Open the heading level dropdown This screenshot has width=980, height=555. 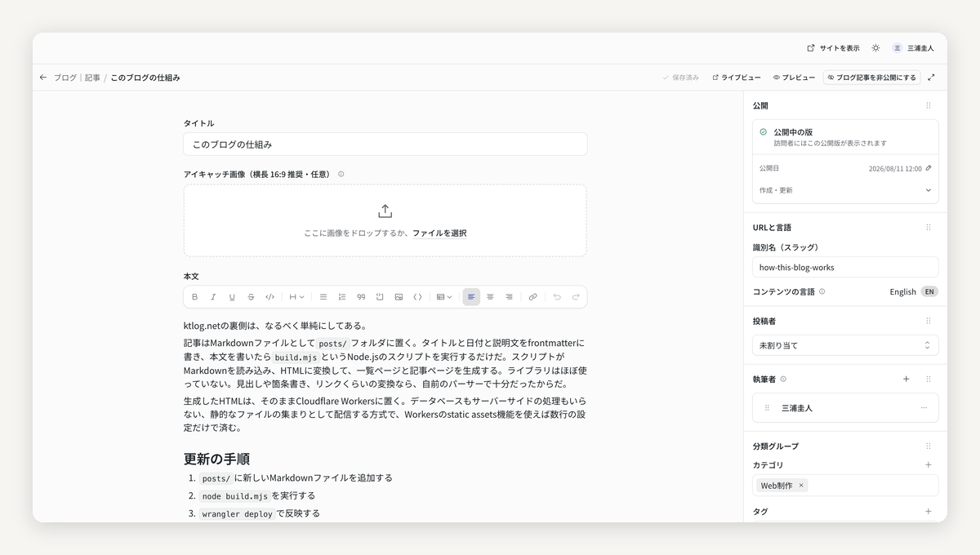tap(296, 297)
